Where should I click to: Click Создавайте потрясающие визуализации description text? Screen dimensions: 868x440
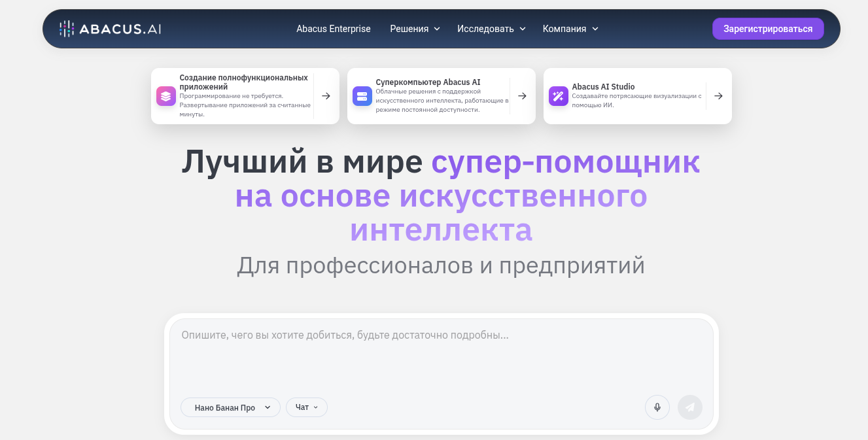(637, 100)
